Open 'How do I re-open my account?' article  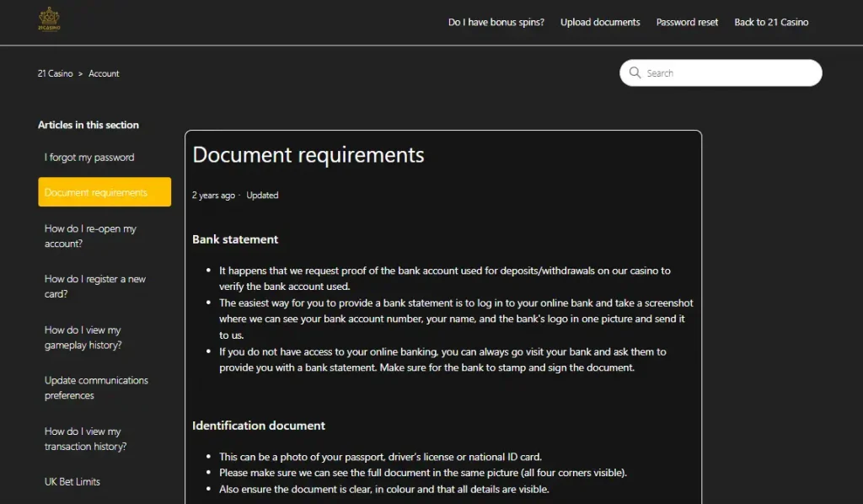point(90,235)
